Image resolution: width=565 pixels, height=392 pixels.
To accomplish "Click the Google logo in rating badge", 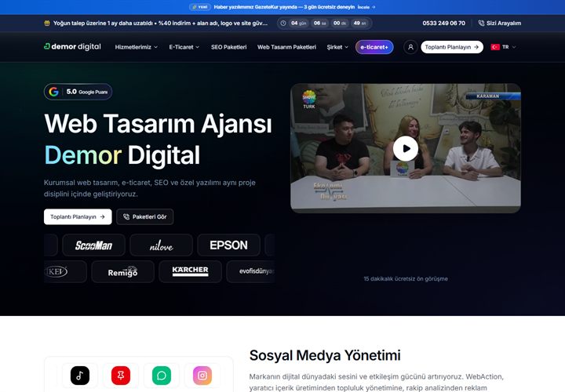I will (53, 92).
